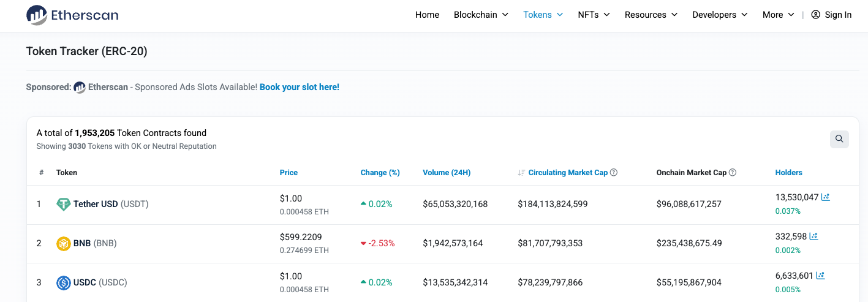The image size is (868, 302).
Task: Click the search magnifier button
Action: click(x=839, y=139)
